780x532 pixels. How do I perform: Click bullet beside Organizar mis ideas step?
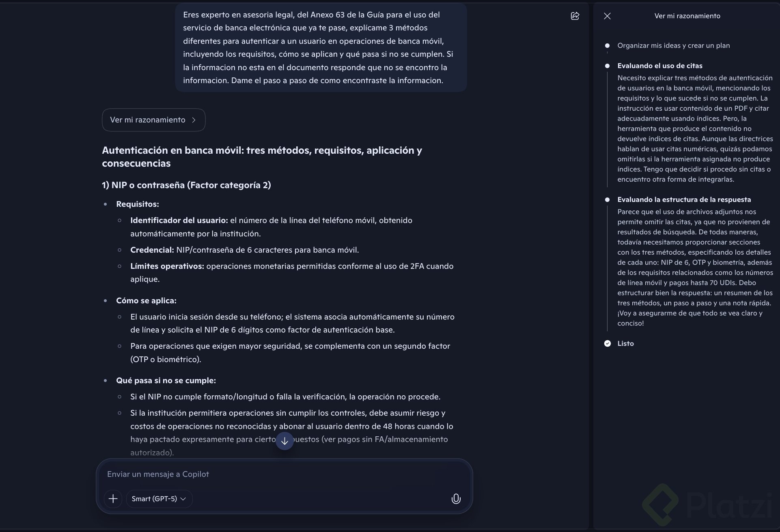coord(608,45)
